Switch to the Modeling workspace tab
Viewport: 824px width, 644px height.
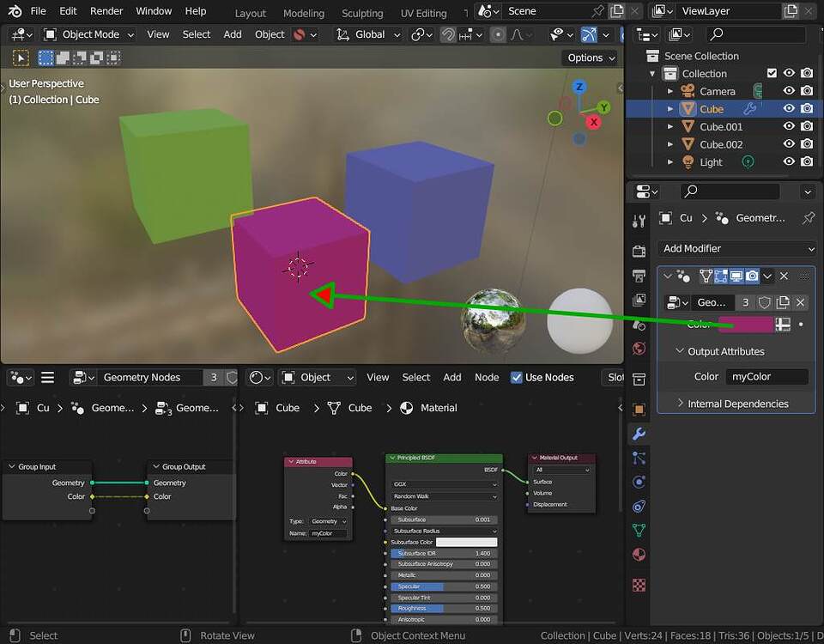[x=303, y=13]
